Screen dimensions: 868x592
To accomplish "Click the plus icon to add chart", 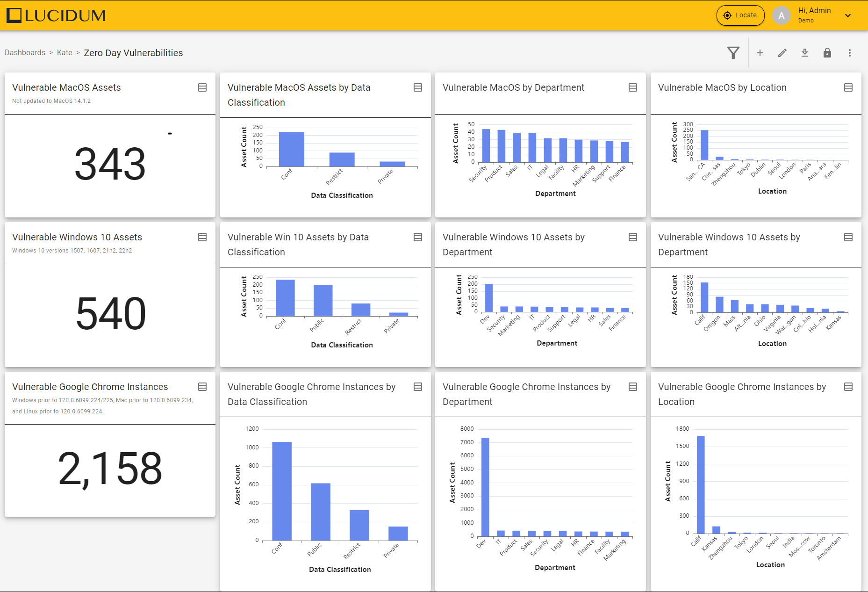I will [x=760, y=53].
